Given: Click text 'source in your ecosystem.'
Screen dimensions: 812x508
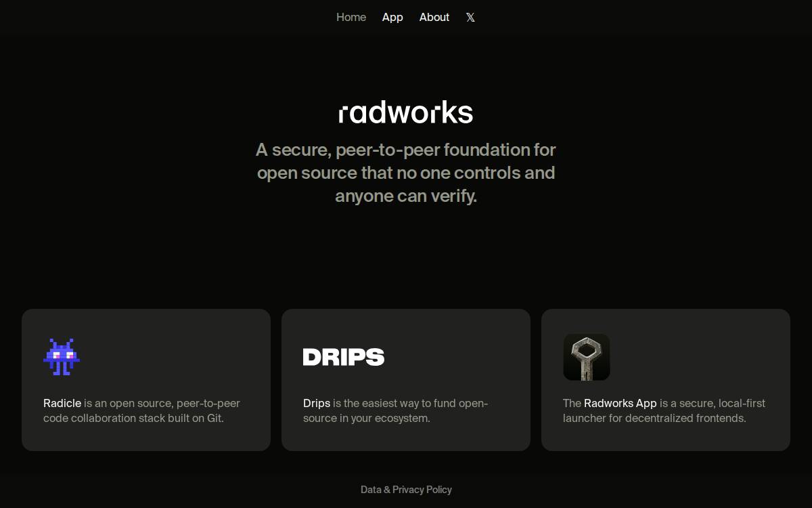Looking at the screenshot, I should 367,418.
